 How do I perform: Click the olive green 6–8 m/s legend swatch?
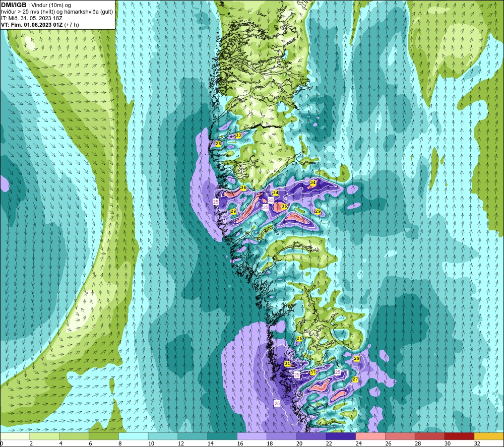coord(103,436)
